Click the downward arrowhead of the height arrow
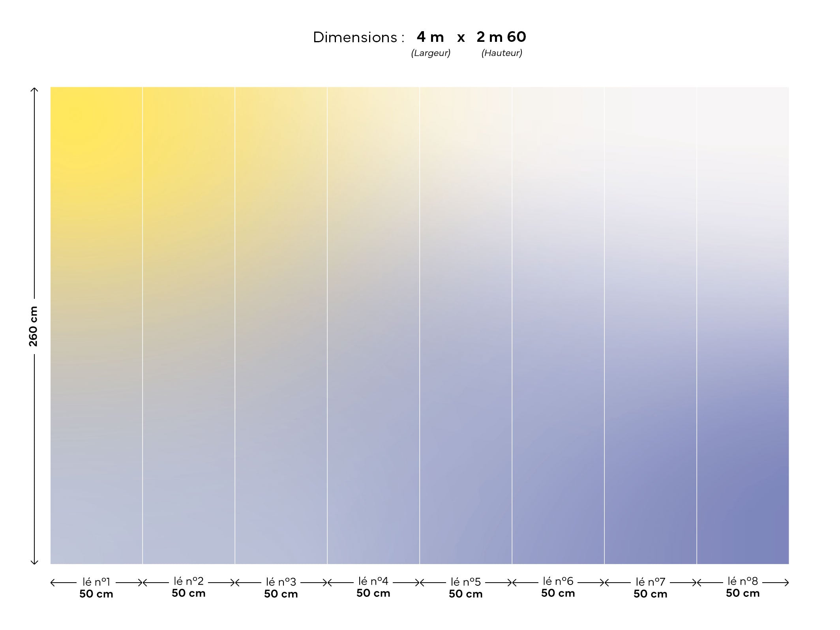The image size is (840, 630). point(34,562)
